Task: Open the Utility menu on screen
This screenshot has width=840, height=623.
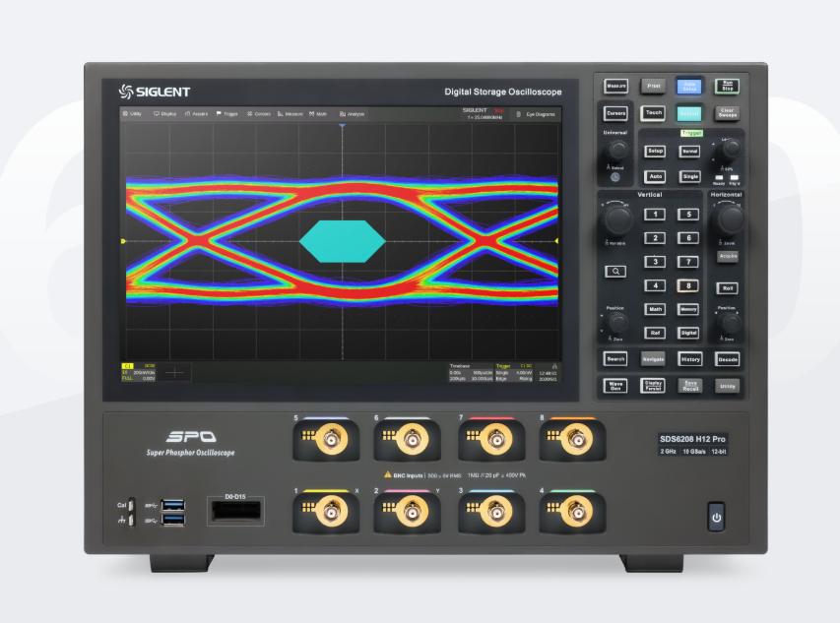Action: tap(132, 114)
